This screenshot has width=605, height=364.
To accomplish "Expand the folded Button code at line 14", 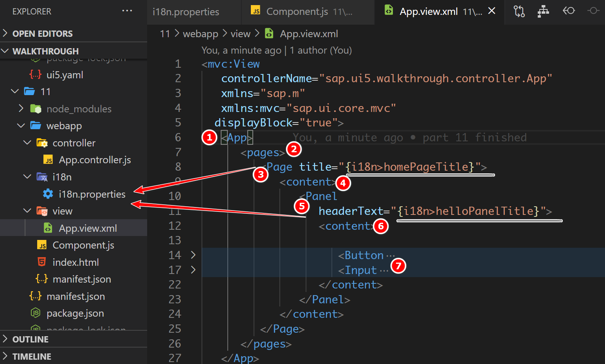I will 193,255.
